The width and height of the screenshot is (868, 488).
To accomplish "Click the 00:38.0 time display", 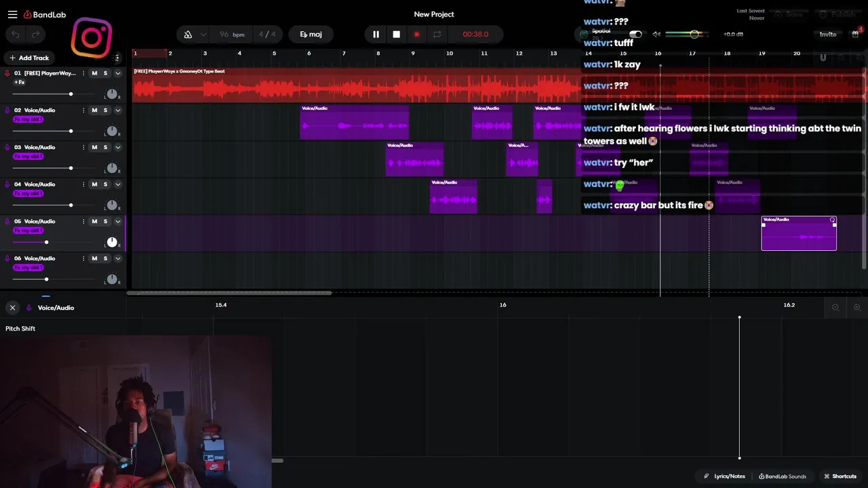I will coord(475,35).
